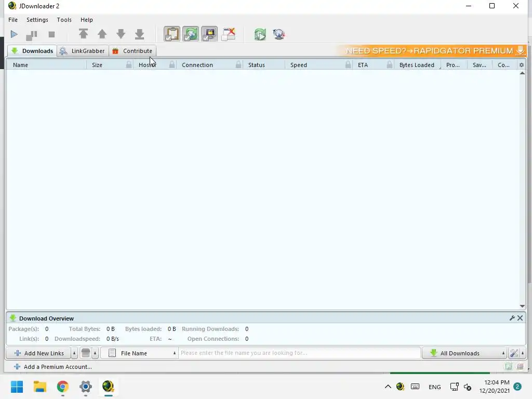The width and height of the screenshot is (532, 399).
Task: Focus the file name search field
Action: click(x=300, y=353)
